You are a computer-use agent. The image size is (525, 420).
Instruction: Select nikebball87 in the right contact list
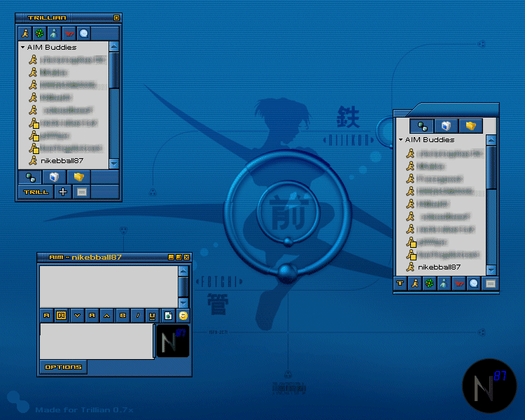pyautogui.click(x=439, y=267)
